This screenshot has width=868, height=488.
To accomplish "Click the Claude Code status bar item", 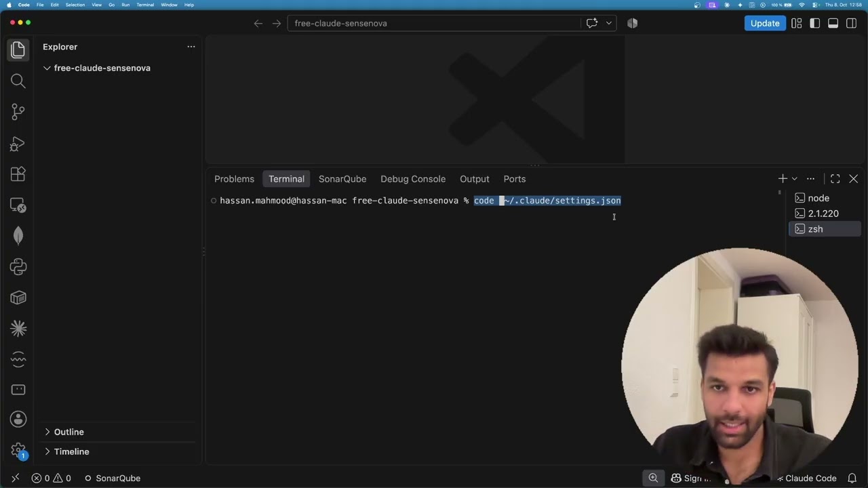I will [806, 478].
